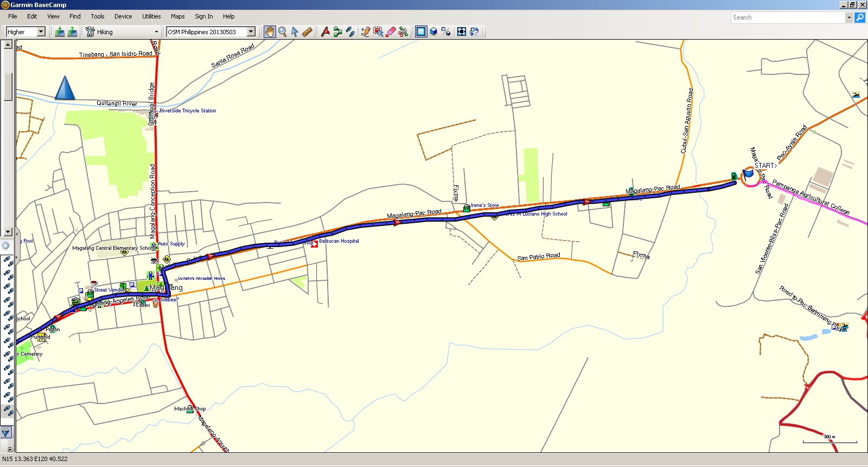Viewport: 868px width, 467px height.
Task: Open the Maps menu
Action: (x=177, y=16)
